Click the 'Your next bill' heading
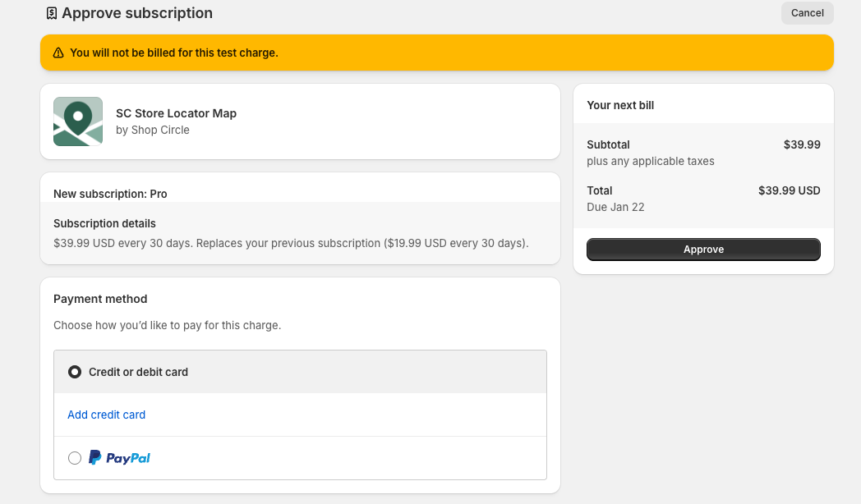861x504 pixels. pos(620,105)
